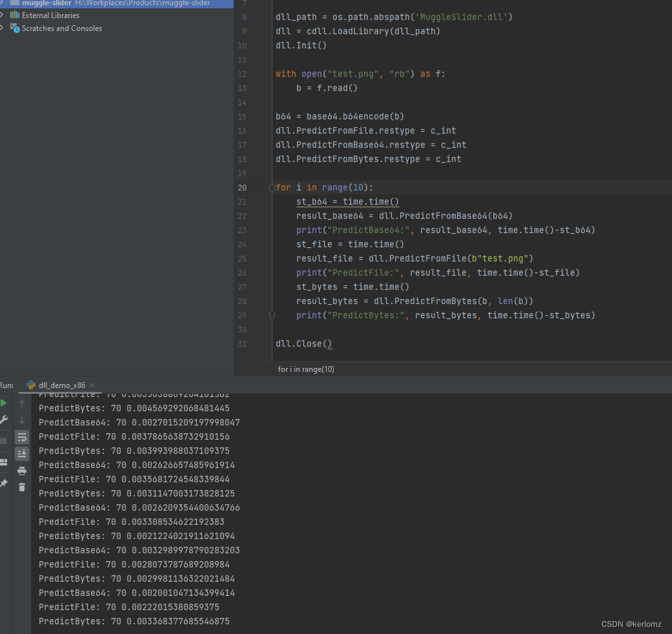Click the result_file assignment line
This screenshot has height=634, width=672.
[x=415, y=258]
